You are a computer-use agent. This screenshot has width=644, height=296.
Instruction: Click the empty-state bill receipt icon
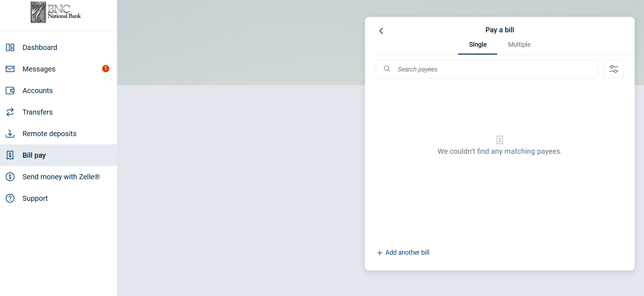pos(500,140)
